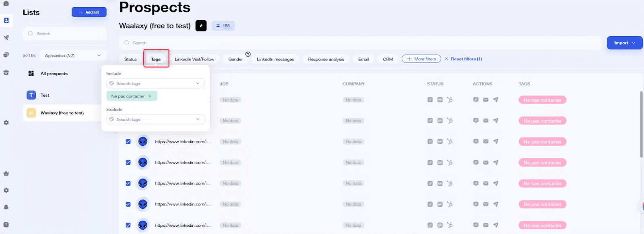Click the black edit icon beside list title
644x234 pixels.
[x=201, y=26]
